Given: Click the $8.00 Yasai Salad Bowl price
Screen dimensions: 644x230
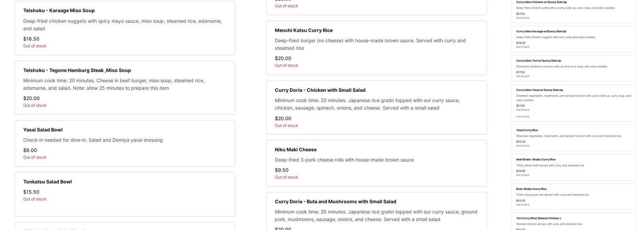Looking at the screenshot, I should [x=30, y=150].
